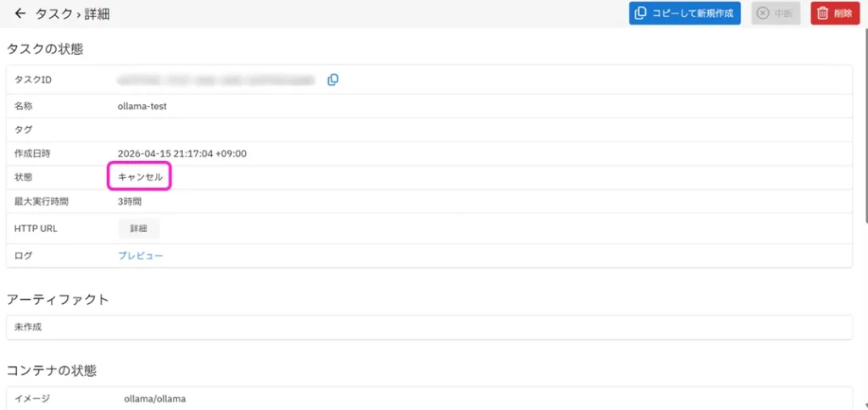Click the 状態 row label
The width and height of the screenshot is (868, 410).
coord(23,177)
